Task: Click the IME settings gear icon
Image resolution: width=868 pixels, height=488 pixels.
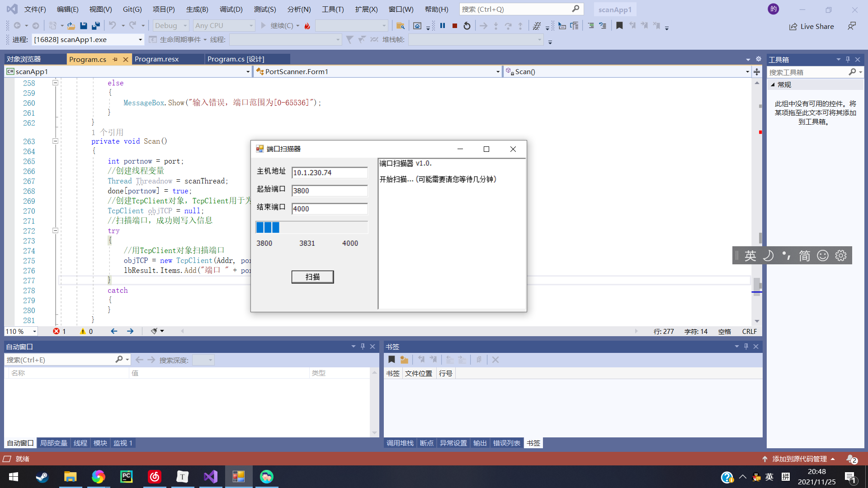Action: pos(841,256)
